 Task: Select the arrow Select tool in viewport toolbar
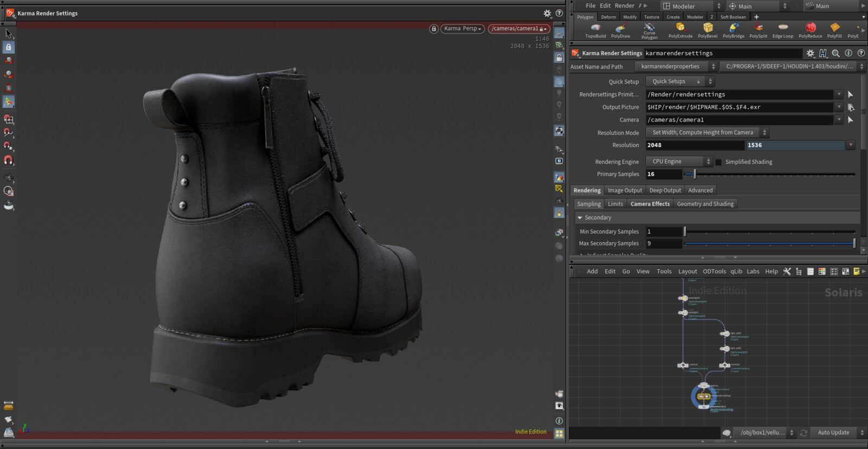[x=8, y=34]
